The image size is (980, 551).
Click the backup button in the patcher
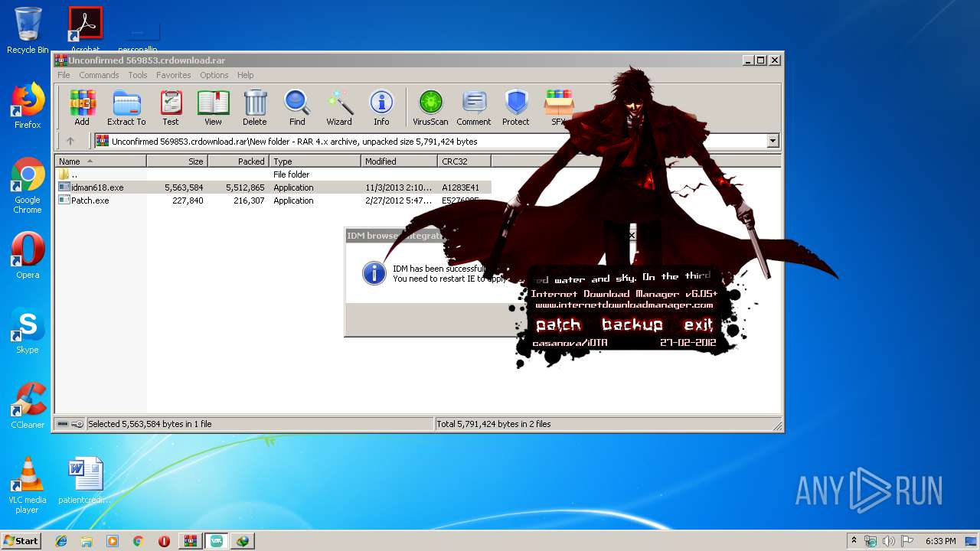pyautogui.click(x=632, y=324)
